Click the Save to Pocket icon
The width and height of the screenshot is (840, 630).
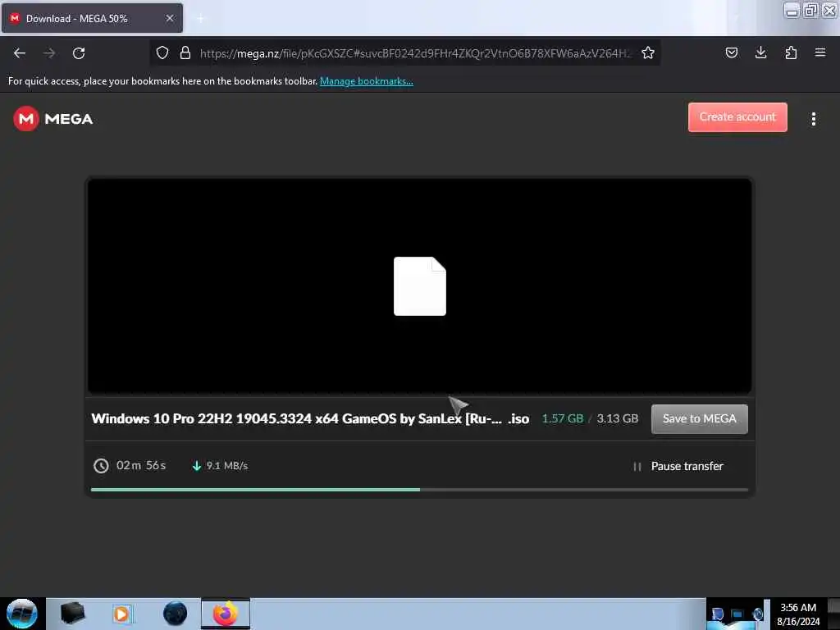pos(731,52)
